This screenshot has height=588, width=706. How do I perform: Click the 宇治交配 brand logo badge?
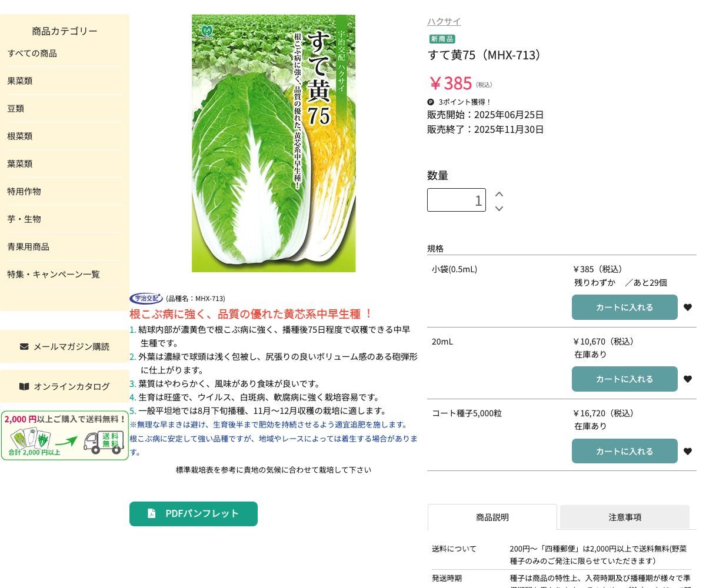145,298
